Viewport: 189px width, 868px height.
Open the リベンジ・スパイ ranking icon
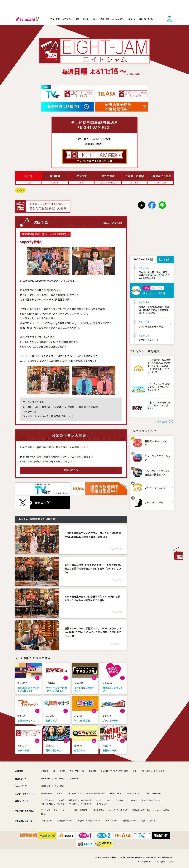coord(137,502)
